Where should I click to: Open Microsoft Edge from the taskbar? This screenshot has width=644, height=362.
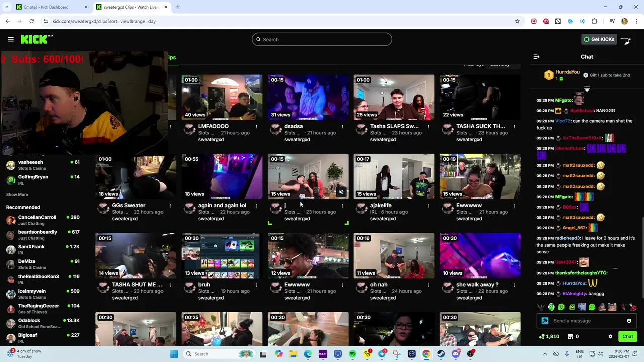click(x=308, y=354)
